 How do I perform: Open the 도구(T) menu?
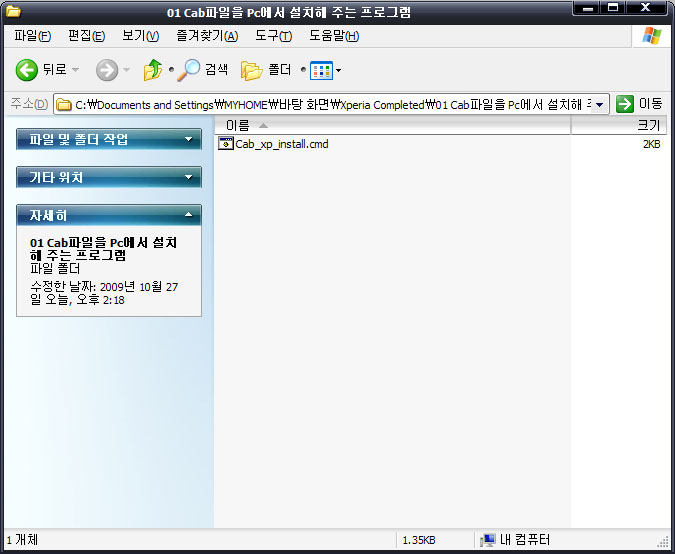tap(273, 36)
